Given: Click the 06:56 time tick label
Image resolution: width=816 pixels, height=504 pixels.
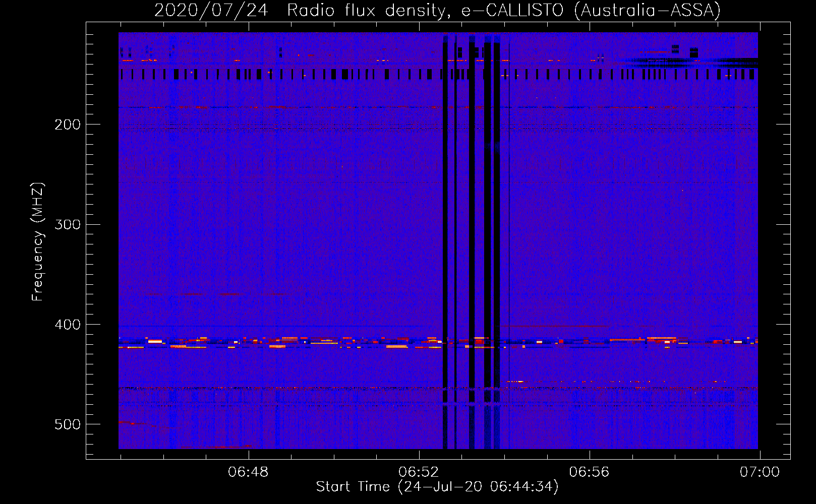Looking at the screenshot, I should click(x=589, y=472).
